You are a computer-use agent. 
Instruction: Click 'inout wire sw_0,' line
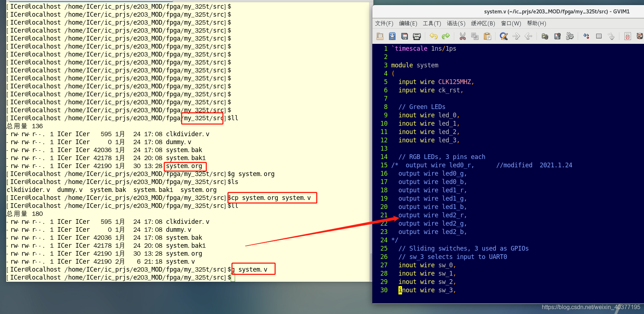(427, 265)
